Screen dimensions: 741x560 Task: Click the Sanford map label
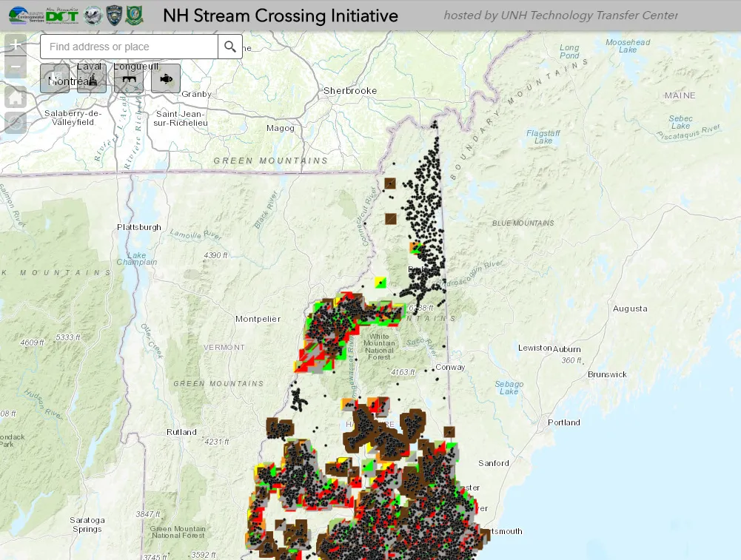tap(494, 463)
